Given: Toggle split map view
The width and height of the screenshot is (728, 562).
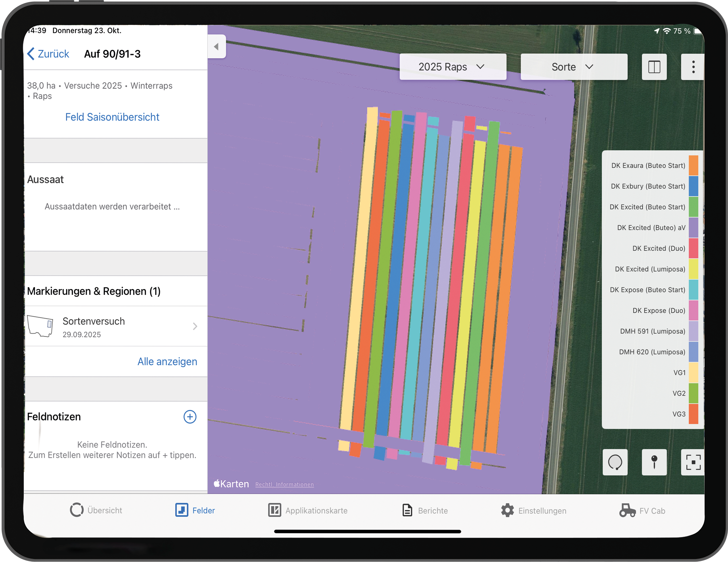Looking at the screenshot, I should click(654, 67).
